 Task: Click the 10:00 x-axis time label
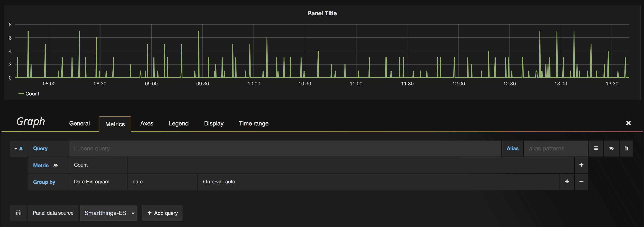pyautogui.click(x=254, y=84)
